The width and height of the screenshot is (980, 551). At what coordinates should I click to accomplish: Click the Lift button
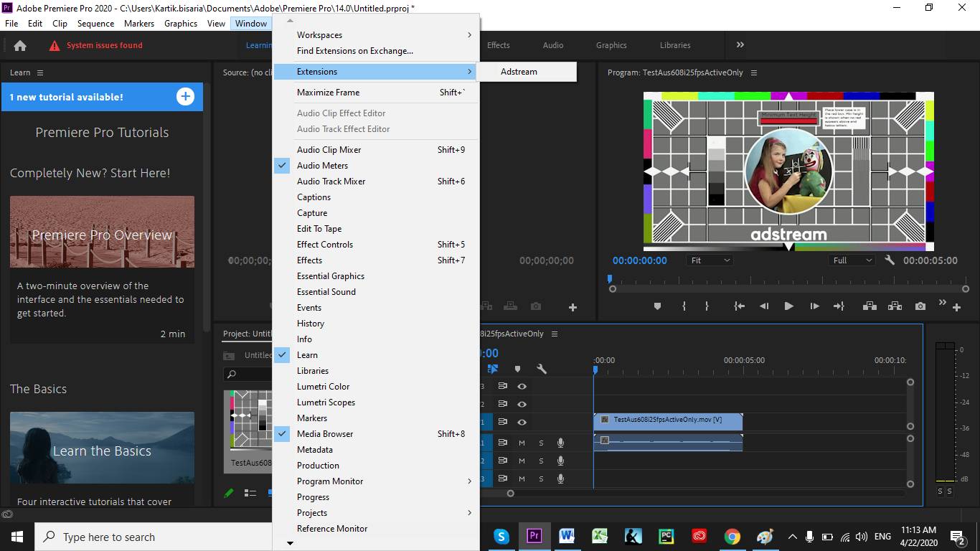pos(870,306)
